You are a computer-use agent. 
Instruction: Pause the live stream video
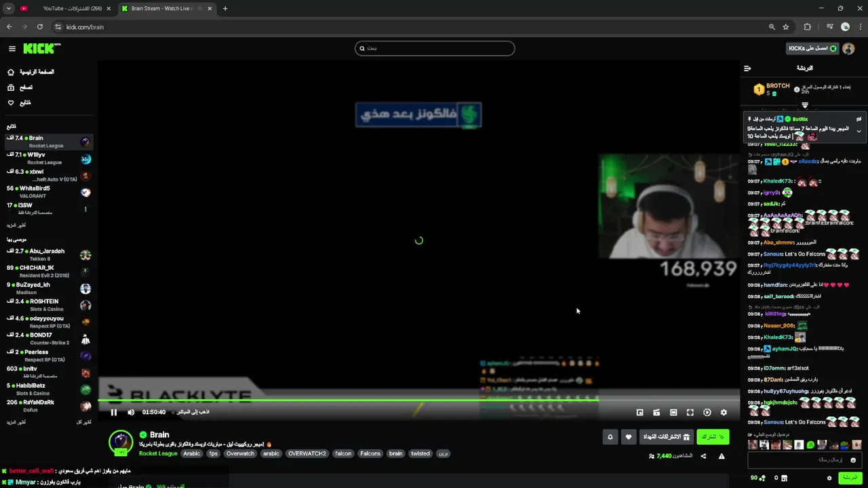(113, 412)
